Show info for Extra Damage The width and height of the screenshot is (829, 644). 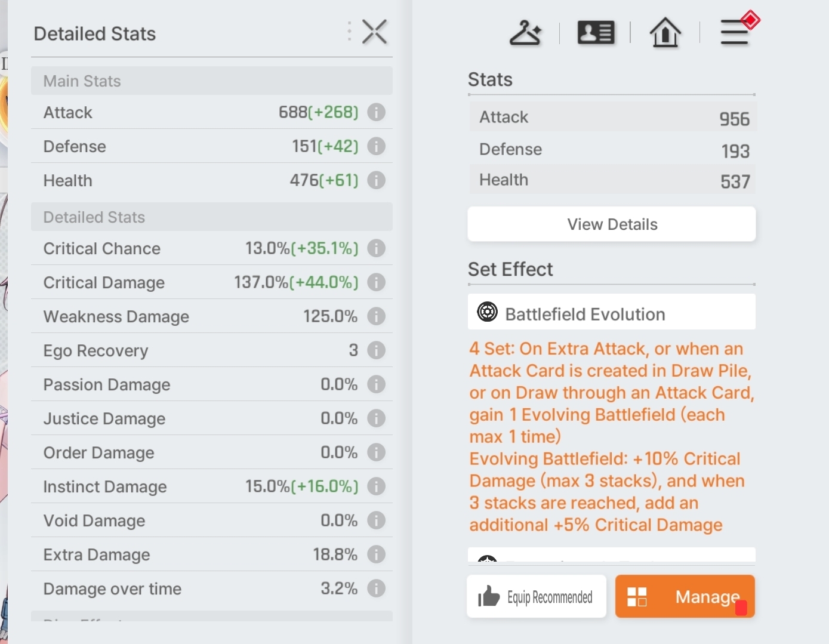[x=376, y=554]
